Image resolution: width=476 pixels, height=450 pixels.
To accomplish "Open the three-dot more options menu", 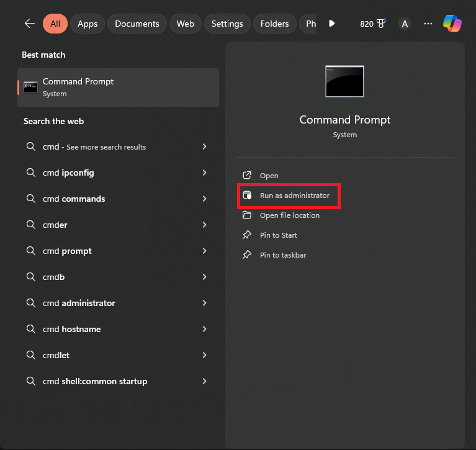I will click(428, 24).
